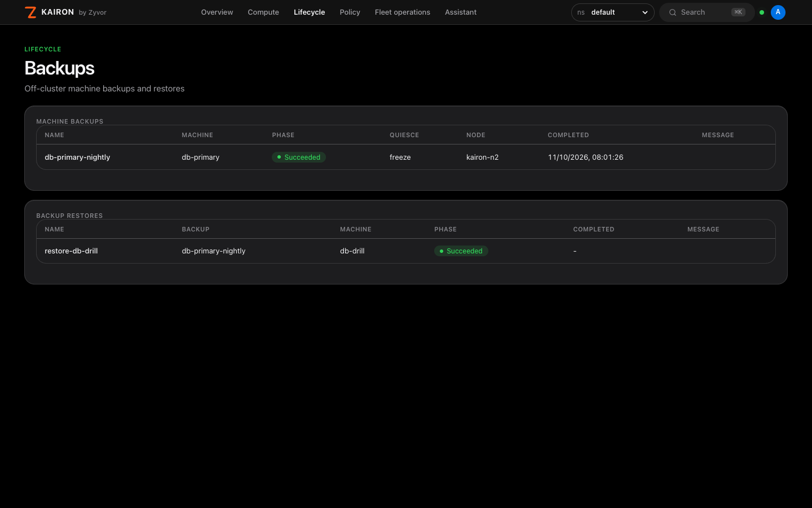This screenshot has height=508, width=812.
Task: Select the kairon-n2 node cell
Action: click(482, 157)
